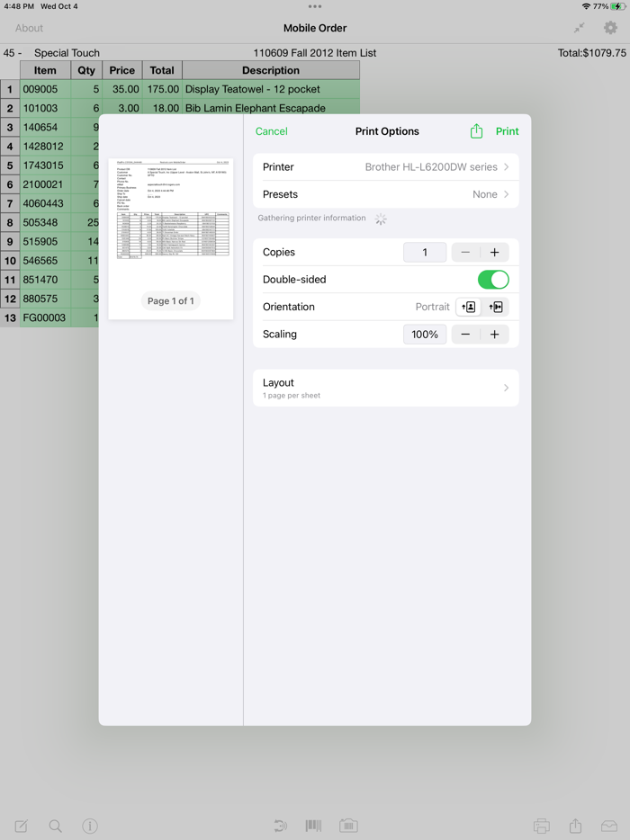Select item cell 1743015
The width and height of the screenshot is (630, 840).
(x=45, y=165)
